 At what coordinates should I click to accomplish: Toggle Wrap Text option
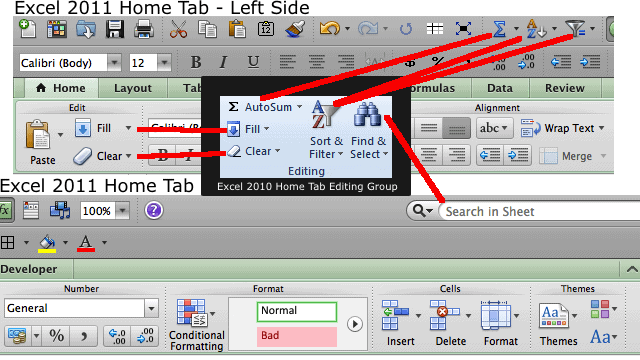(562, 128)
